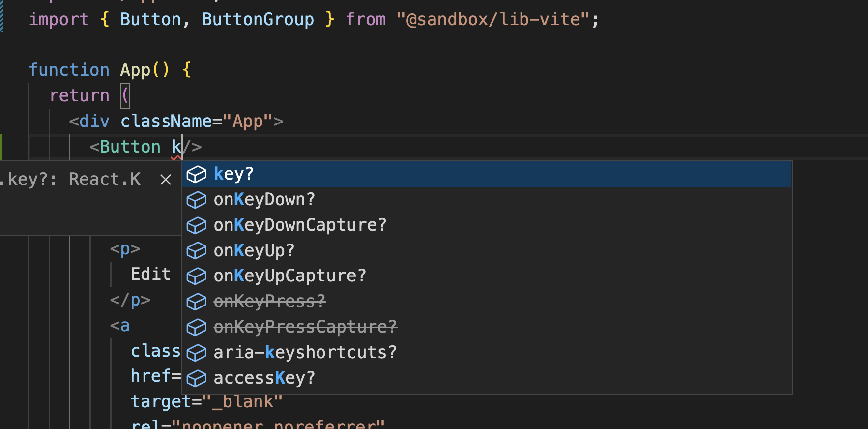
Task: Dismiss the React.K documentation popup
Action: (x=165, y=179)
